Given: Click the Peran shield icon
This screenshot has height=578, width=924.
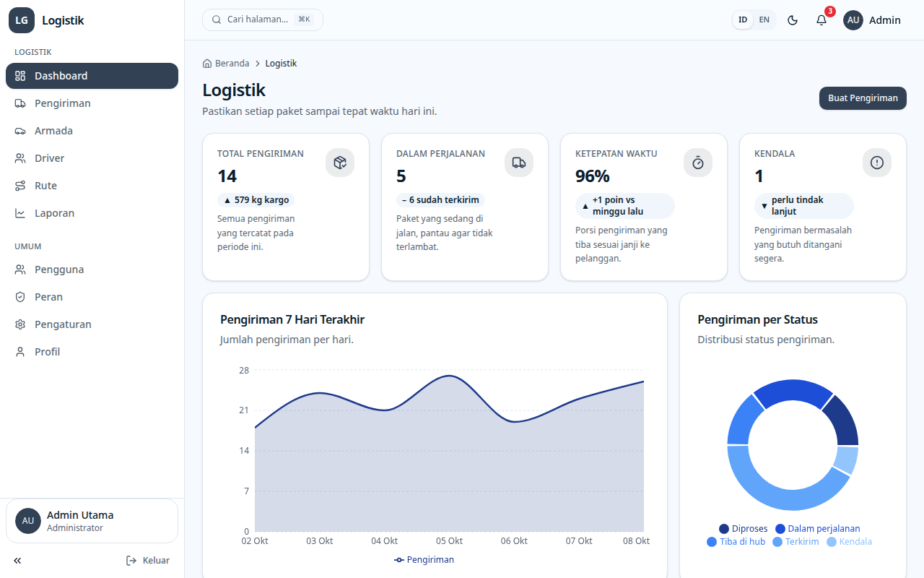Looking at the screenshot, I should click(x=20, y=297).
